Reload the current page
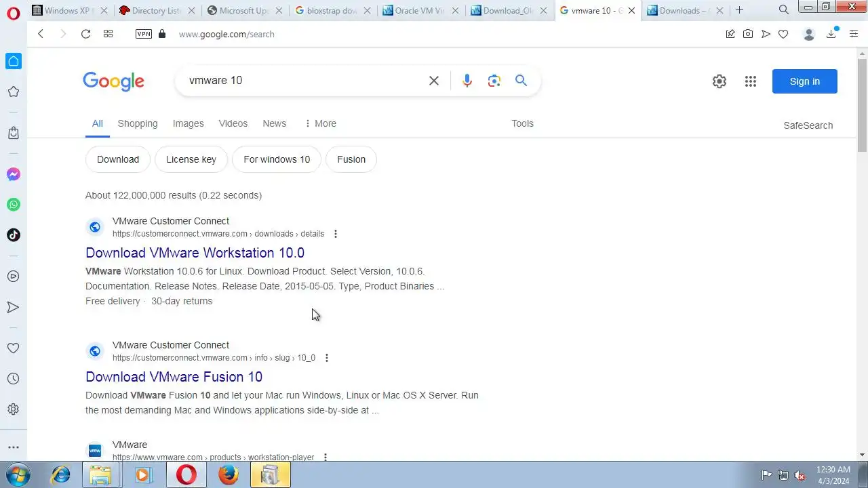Screen dimensions: 868x488 (x=85, y=34)
